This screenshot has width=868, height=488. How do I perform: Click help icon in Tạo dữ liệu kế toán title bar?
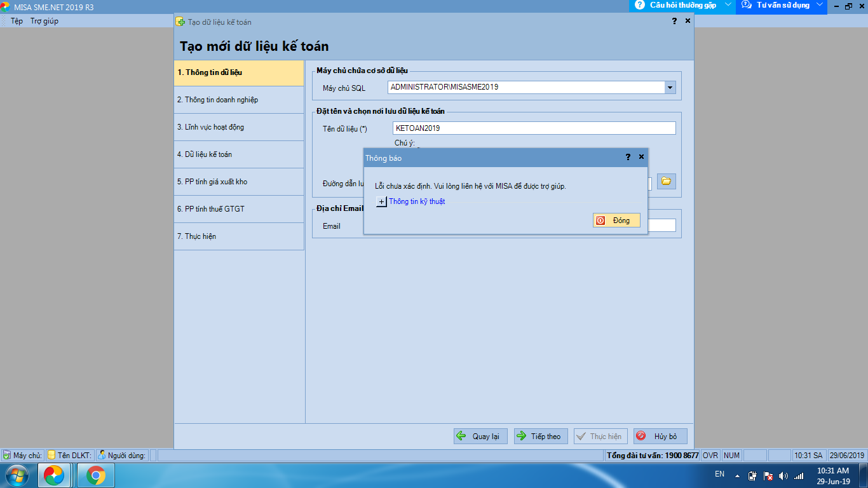tap(674, 22)
